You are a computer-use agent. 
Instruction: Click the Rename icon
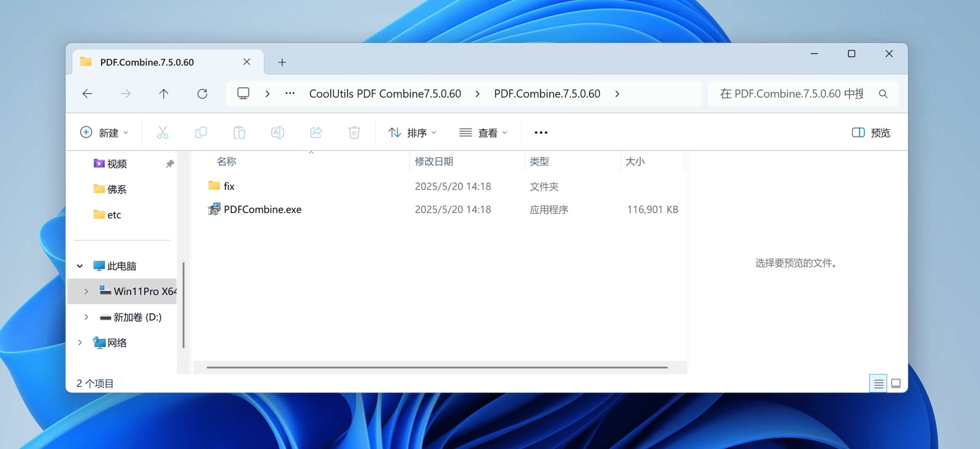pyautogui.click(x=278, y=133)
